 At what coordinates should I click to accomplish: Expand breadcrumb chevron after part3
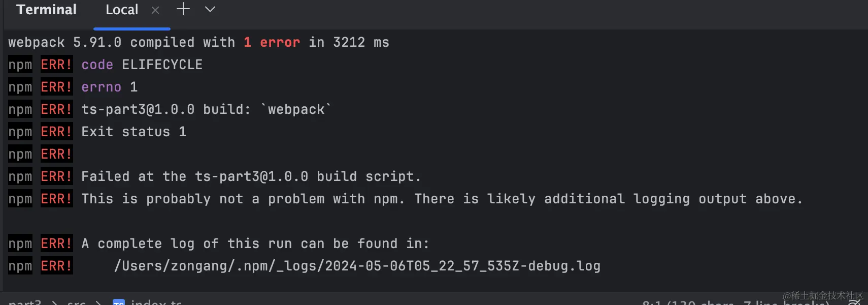coord(54,302)
